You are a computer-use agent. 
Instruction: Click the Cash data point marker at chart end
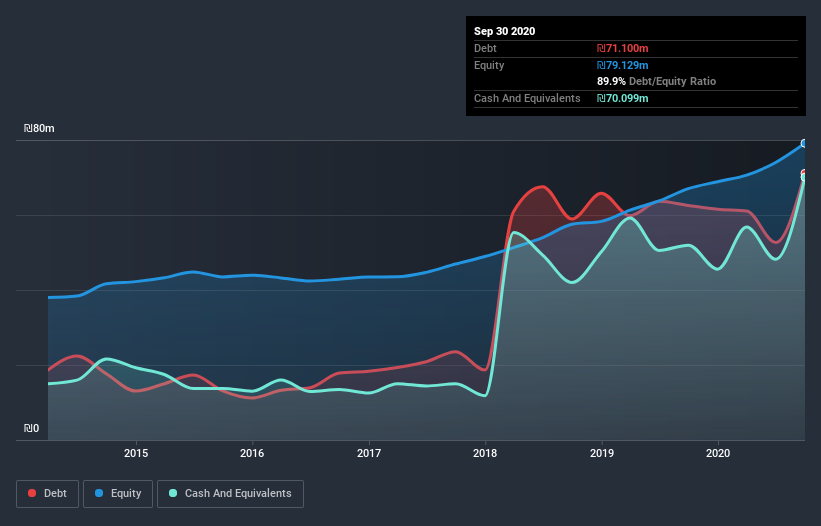[x=804, y=177]
